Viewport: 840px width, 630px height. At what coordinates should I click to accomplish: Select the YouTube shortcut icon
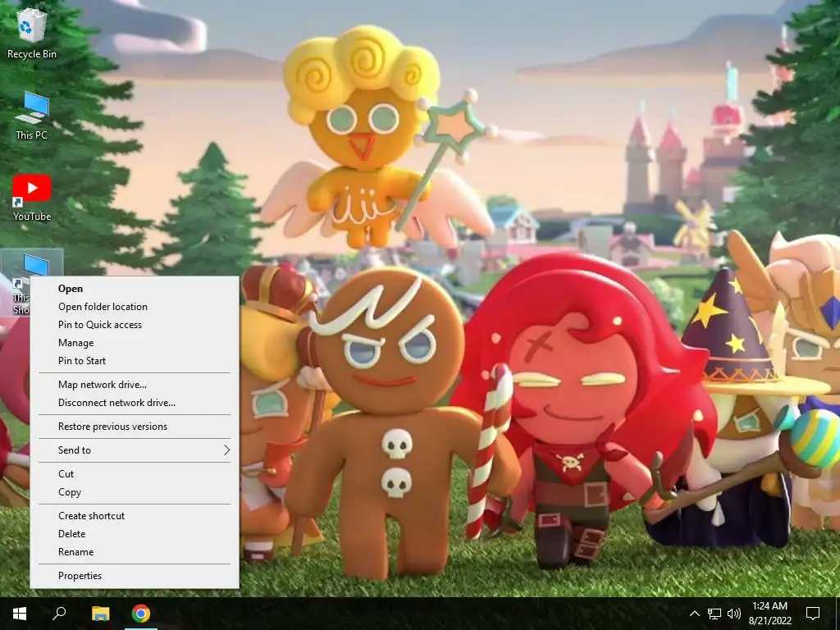[32, 198]
